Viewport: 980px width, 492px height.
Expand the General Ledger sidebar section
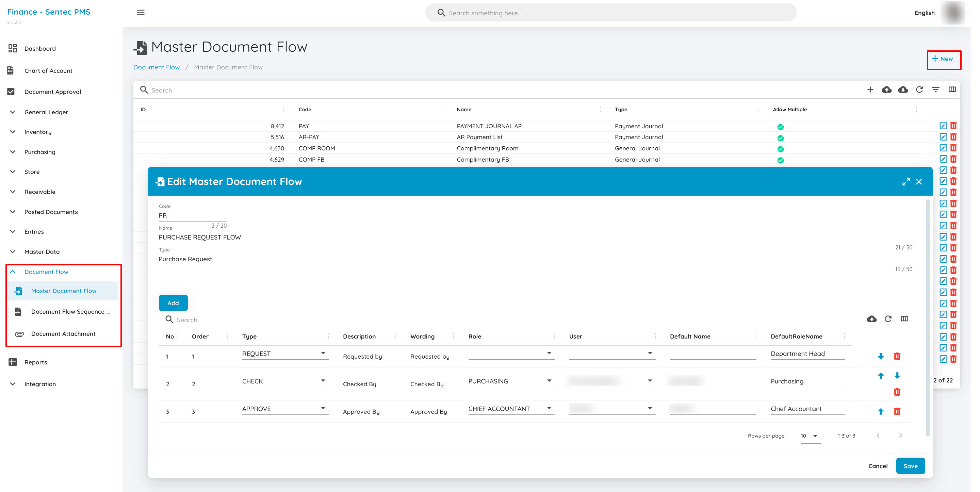pos(46,112)
